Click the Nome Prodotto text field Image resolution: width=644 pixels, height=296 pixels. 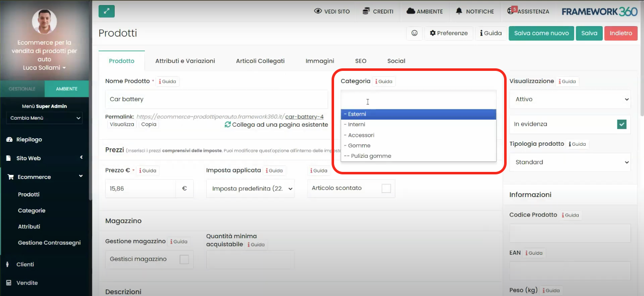tap(216, 100)
